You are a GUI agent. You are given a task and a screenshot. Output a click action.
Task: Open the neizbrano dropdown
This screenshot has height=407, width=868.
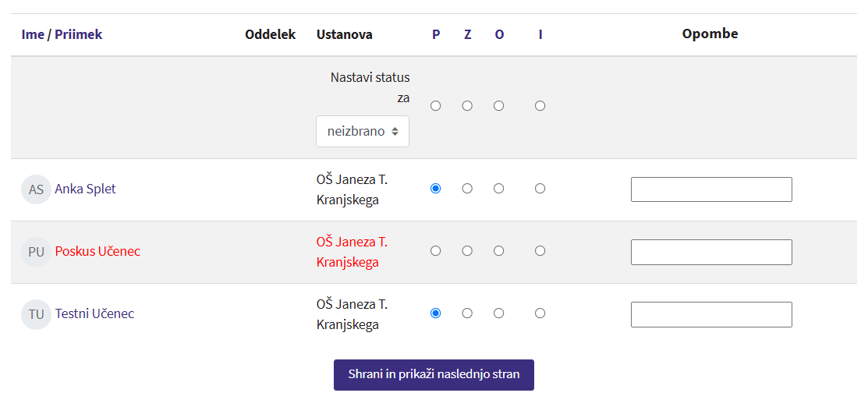[x=363, y=131]
